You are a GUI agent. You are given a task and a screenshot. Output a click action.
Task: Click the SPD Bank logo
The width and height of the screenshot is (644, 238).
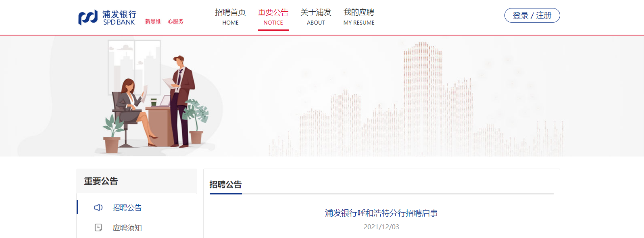[x=107, y=17]
